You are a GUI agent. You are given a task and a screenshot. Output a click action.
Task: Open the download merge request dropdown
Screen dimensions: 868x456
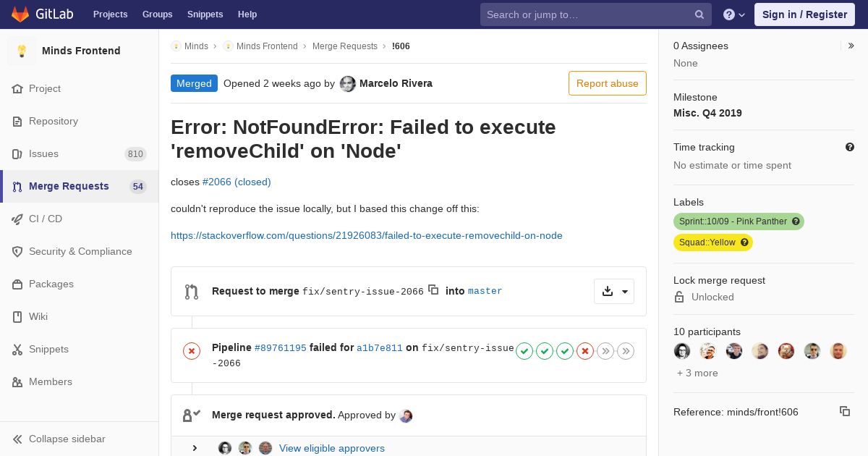[614, 291]
